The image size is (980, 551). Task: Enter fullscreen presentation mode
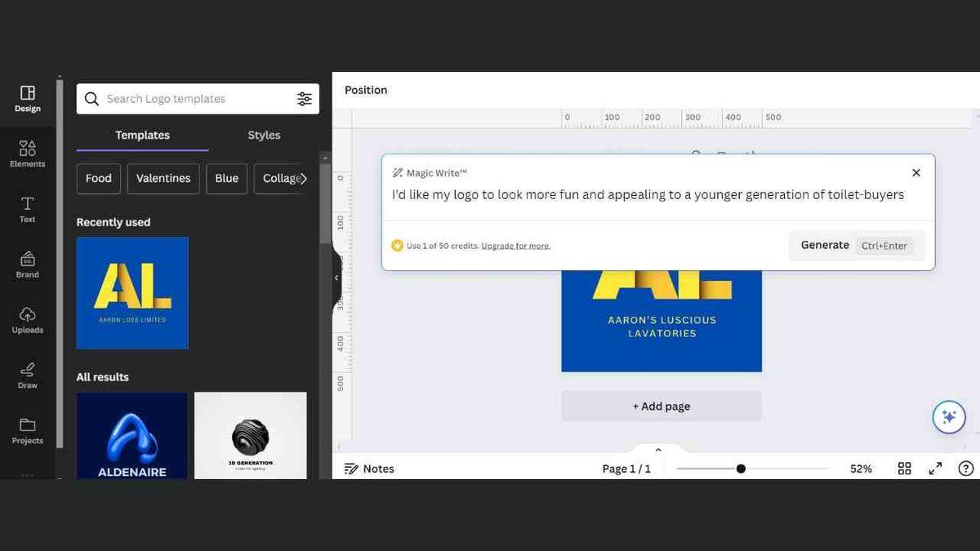tap(935, 469)
